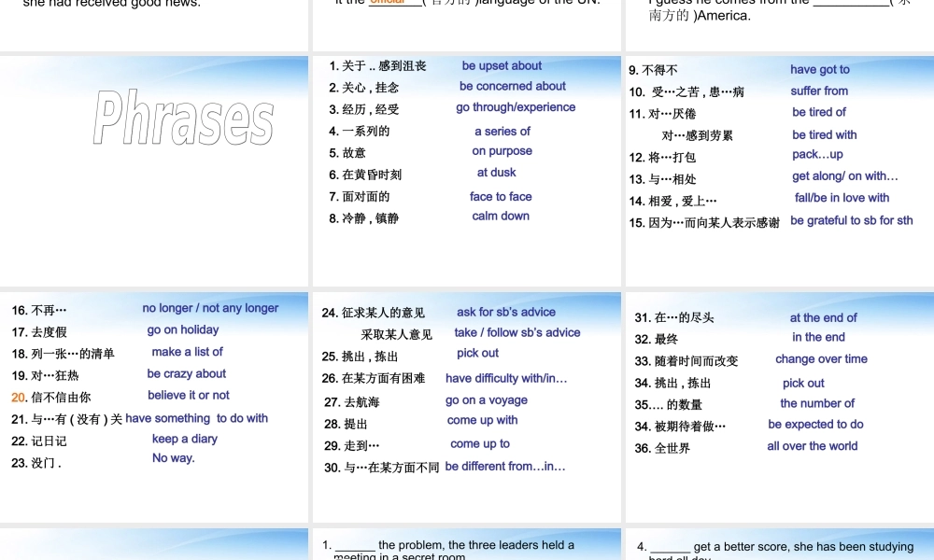This screenshot has width=934, height=560.
Task: Click item '30. 与…在某方面不同'
Action: 382,468
